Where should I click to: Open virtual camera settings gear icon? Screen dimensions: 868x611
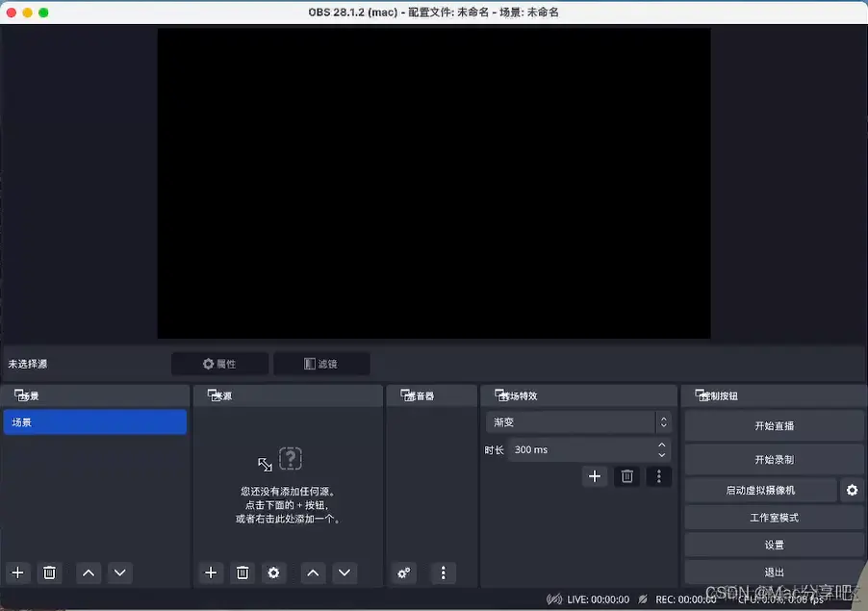click(852, 490)
